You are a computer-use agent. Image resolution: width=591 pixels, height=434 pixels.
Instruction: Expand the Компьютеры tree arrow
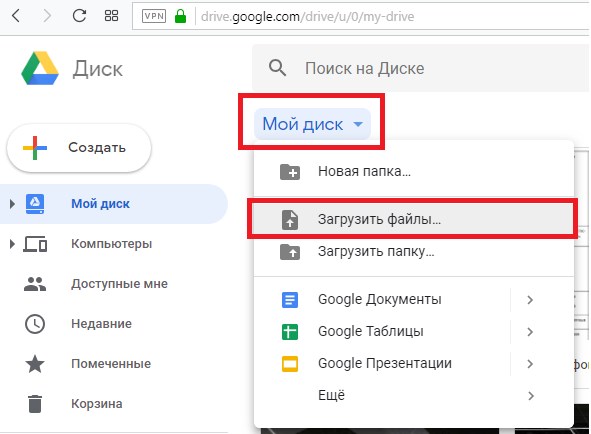point(12,244)
